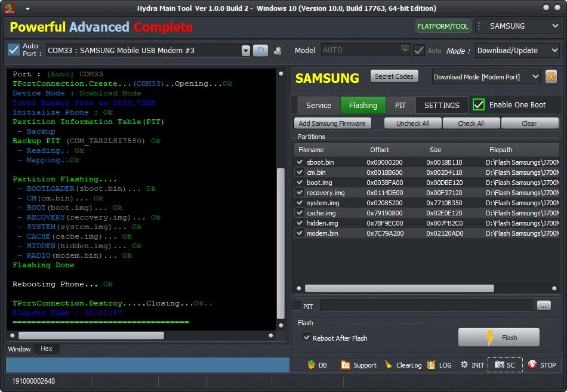Browse for PIT file with ellipsis button

point(544,306)
